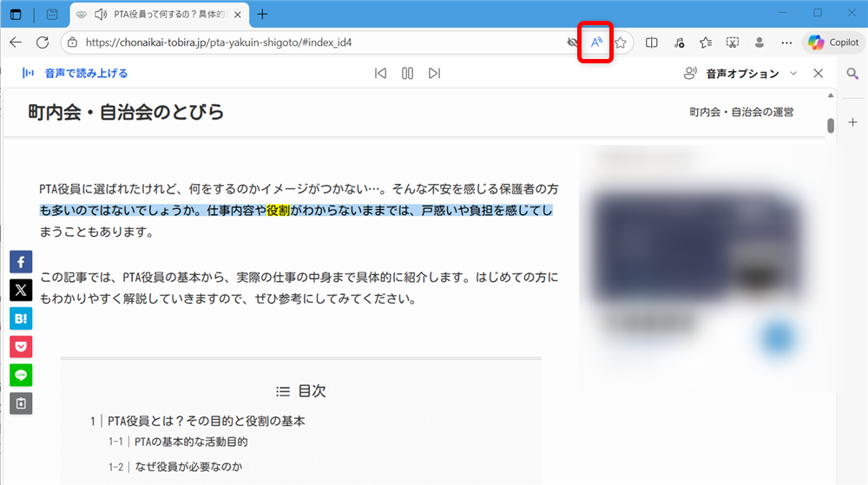Skip to previous paragraph in read aloud
The image size is (868, 485).
380,73
